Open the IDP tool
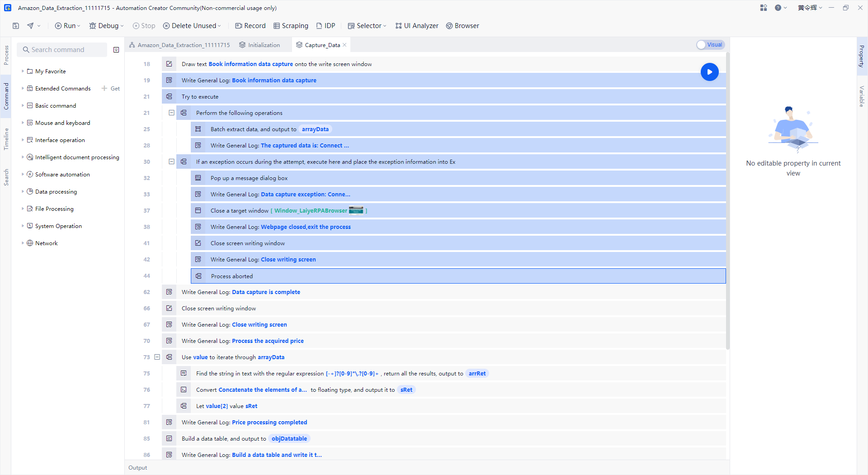 pyautogui.click(x=325, y=26)
